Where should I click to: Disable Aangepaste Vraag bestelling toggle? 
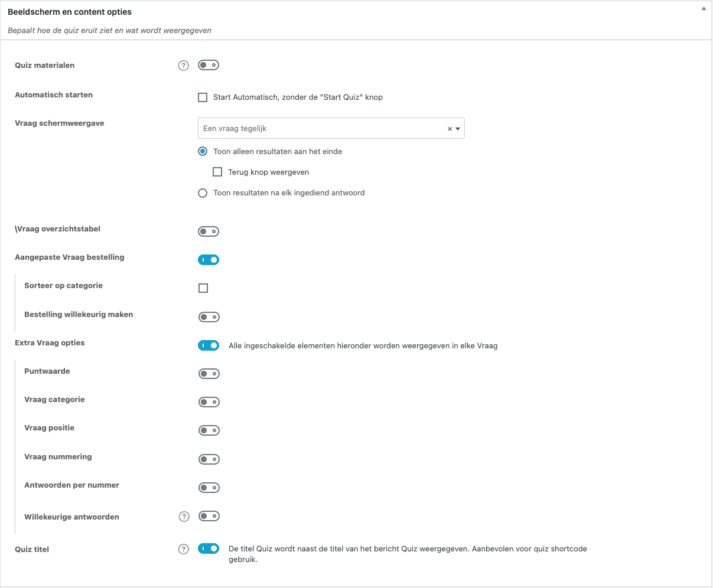(209, 260)
